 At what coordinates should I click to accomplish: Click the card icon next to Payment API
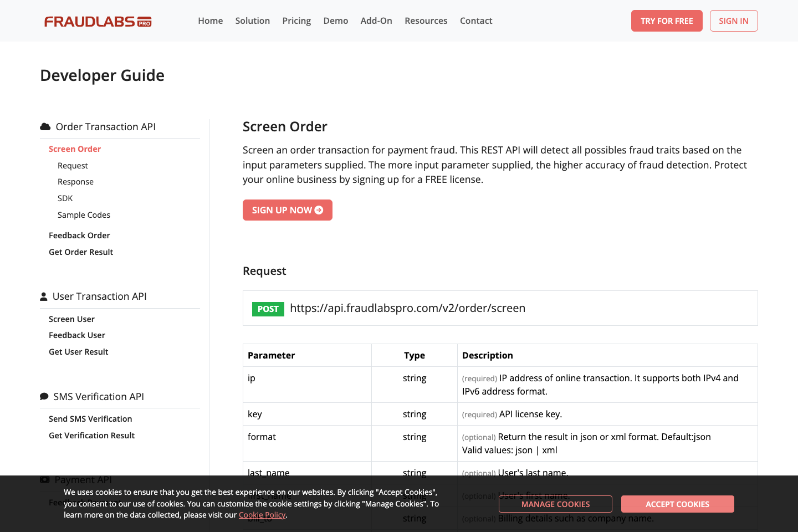click(44, 479)
